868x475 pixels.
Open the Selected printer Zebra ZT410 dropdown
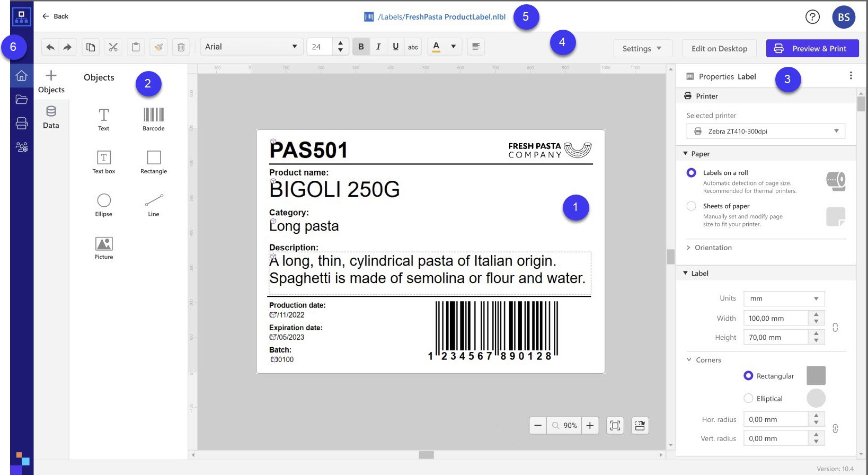click(766, 131)
